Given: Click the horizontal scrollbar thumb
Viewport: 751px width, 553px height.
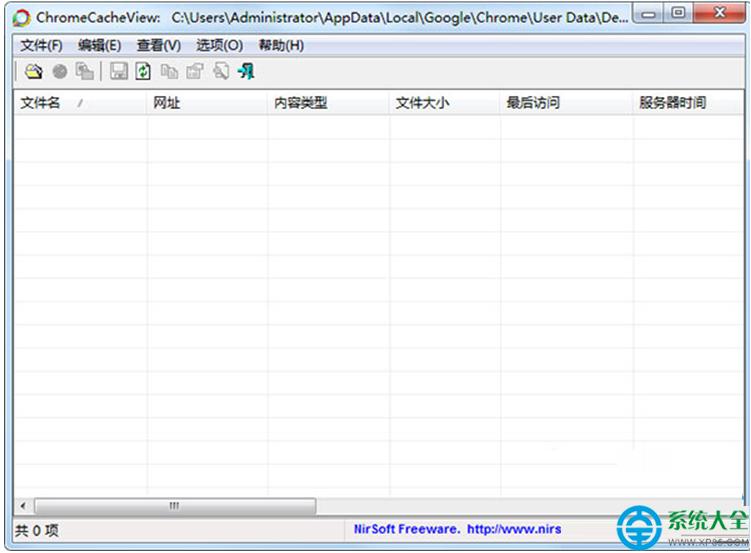Looking at the screenshot, I should [x=174, y=506].
